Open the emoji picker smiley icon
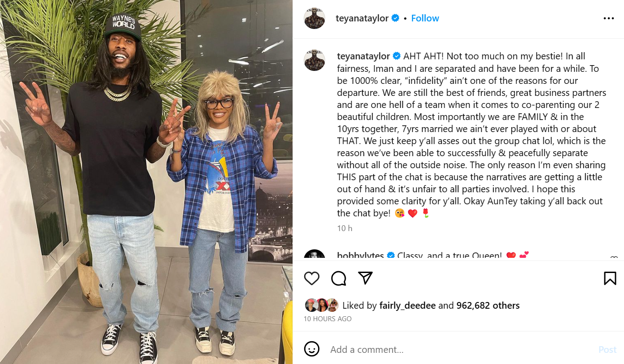The image size is (624, 364). pyautogui.click(x=312, y=349)
